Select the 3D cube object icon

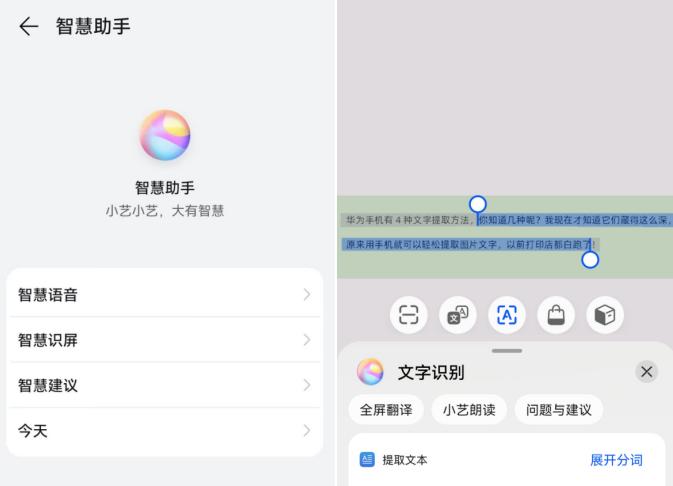pyautogui.click(x=605, y=315)
